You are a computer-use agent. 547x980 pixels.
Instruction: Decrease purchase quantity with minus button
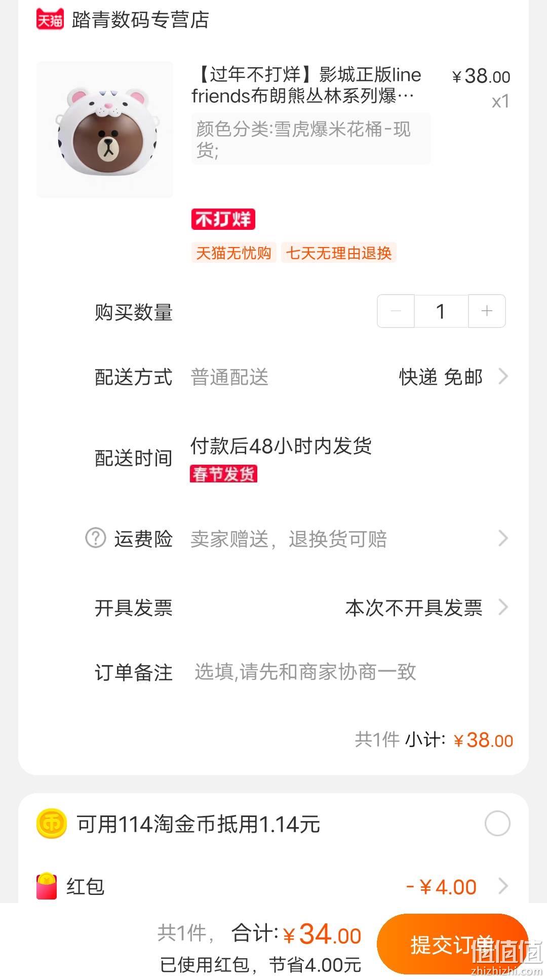(x=396, y=311)
